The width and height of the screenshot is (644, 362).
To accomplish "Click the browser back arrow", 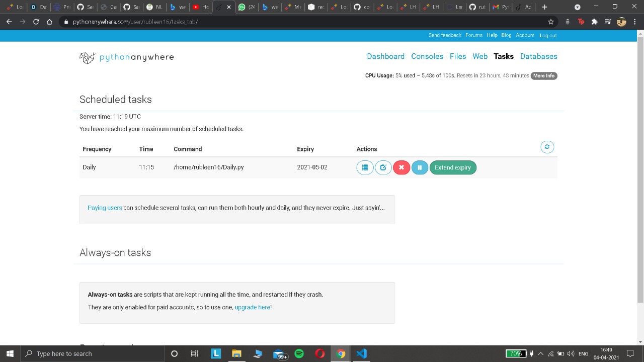I will (x=9, y=22).
